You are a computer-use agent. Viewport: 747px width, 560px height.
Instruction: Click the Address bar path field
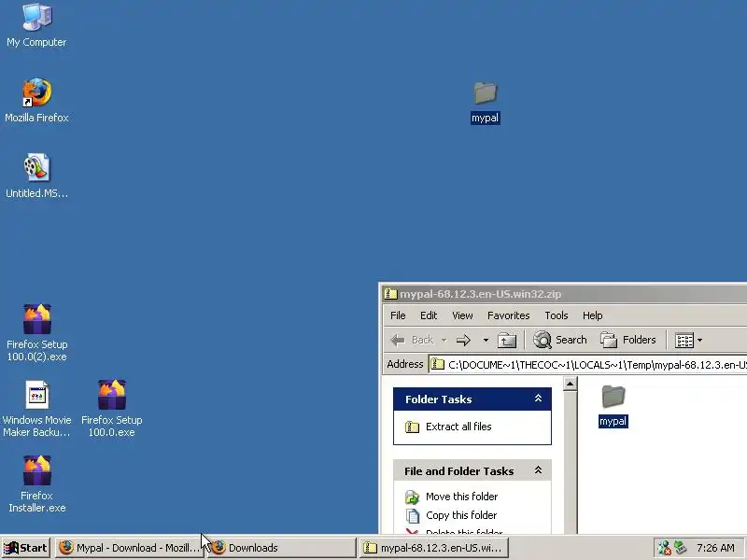pyautogui.click(x=588, y=365)
